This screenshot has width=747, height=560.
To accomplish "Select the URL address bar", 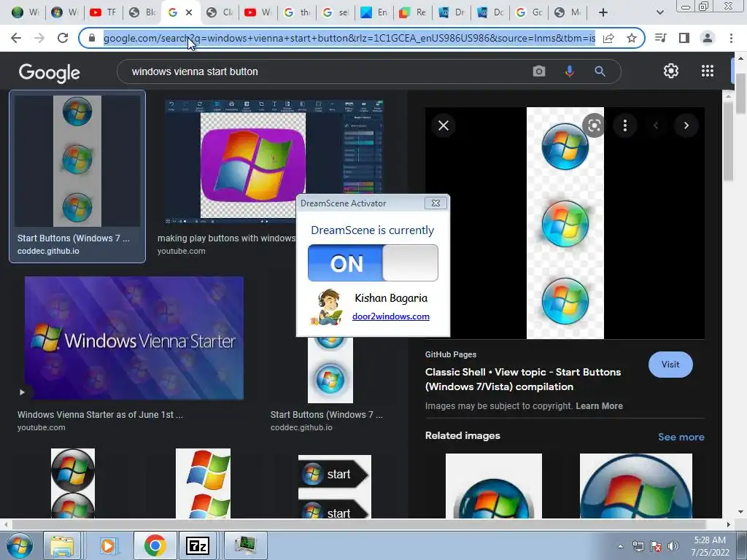I will click(349, 38).
